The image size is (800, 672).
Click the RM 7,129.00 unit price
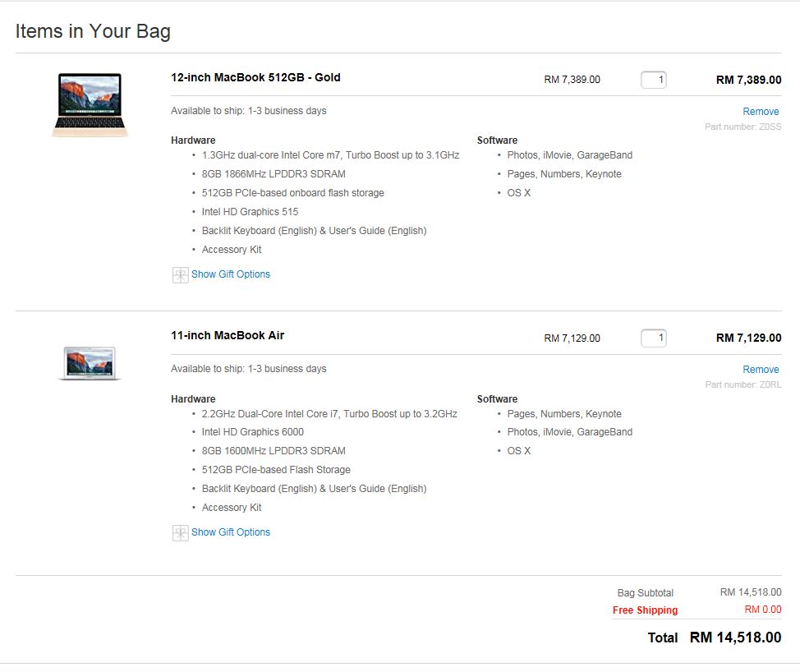click(x=572, y=338)
